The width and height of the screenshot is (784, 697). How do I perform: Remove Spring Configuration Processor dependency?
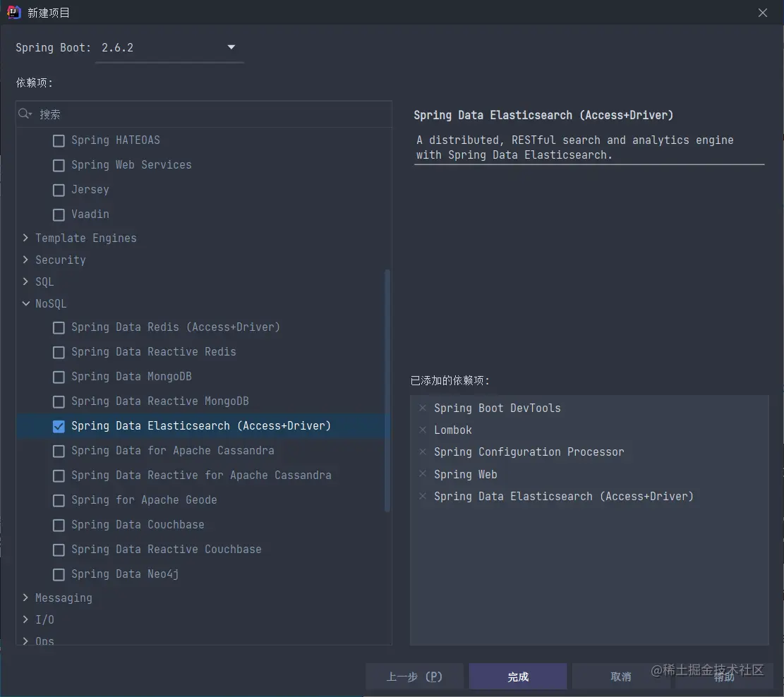click(x=423, y=452)
